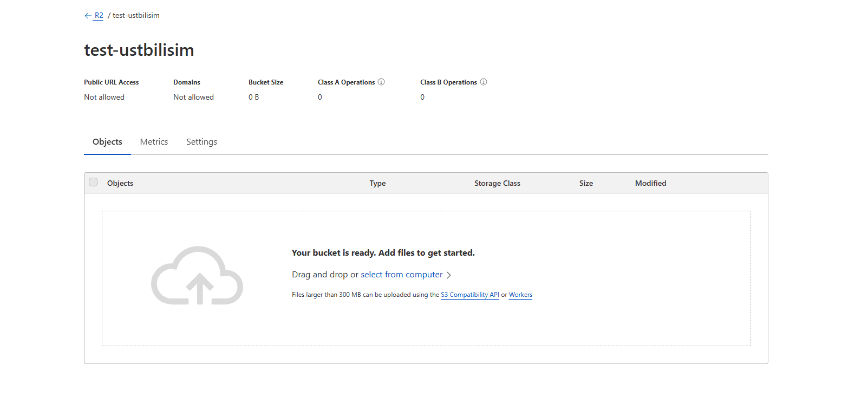This screenshot has height=409, width=868.
Task: Navigate back via the R2 breadcrumb link
Action: click(99, 16)
